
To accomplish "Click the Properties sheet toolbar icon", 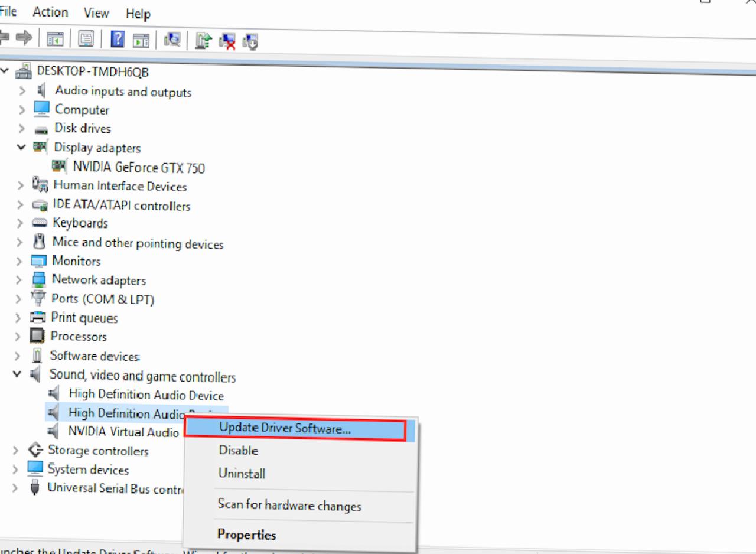I will [86, 39].
